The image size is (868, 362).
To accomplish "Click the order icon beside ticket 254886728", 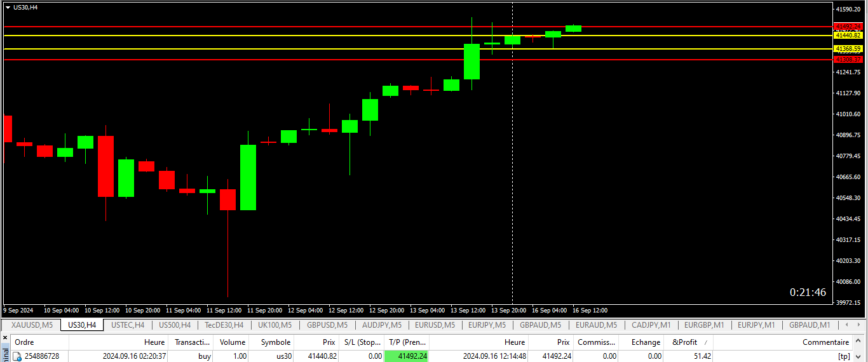I will point(18,356).
